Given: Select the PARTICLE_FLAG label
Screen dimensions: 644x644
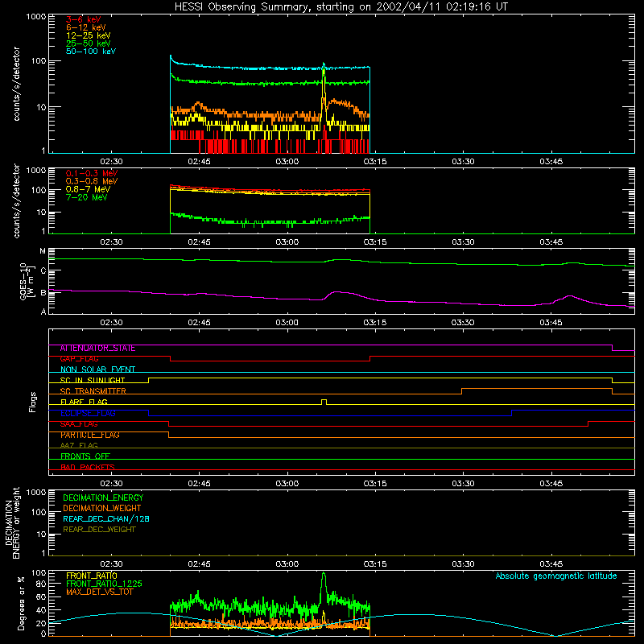Looking at the screenshot, I should click(90, 435).
